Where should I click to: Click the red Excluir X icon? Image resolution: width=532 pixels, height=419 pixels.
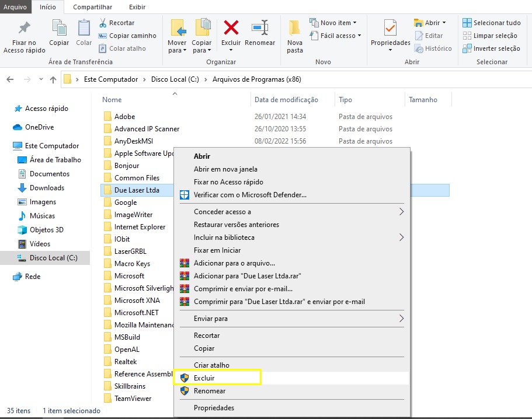tap(231, 27)
